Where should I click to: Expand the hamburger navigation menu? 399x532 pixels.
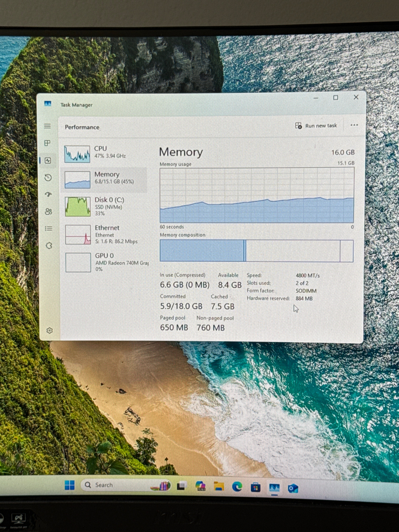coord(47,126)
